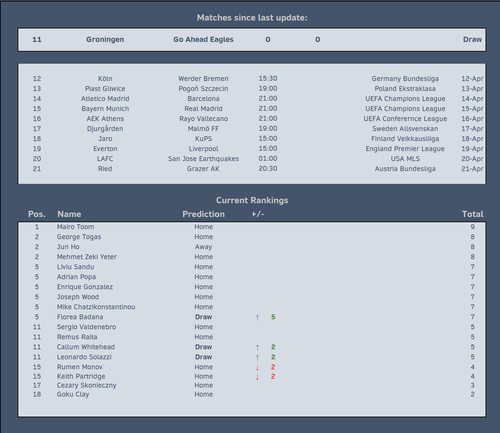
Task: Click Piast Gliwice in fixture 13
Action: tap(105, 89)
